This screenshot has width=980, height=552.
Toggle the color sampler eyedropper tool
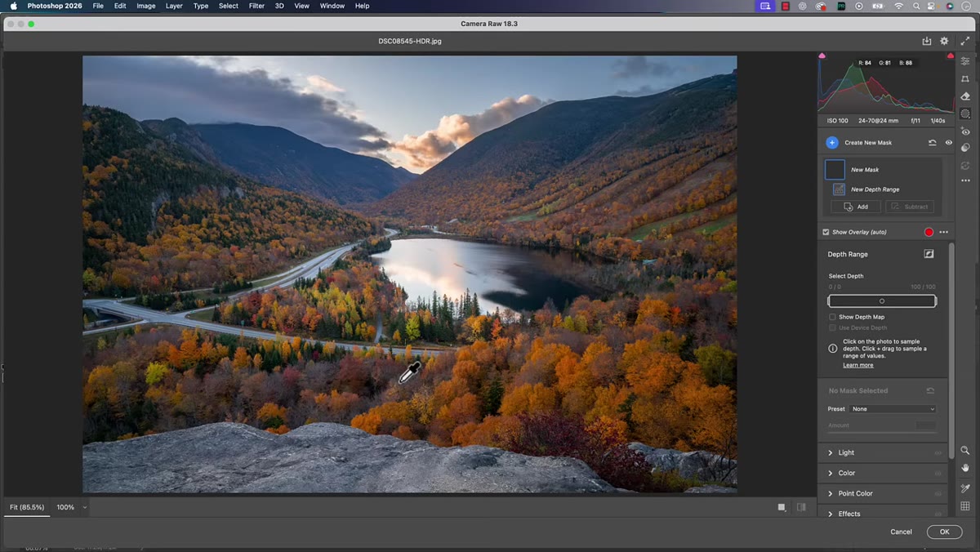(x=965, y=488)
